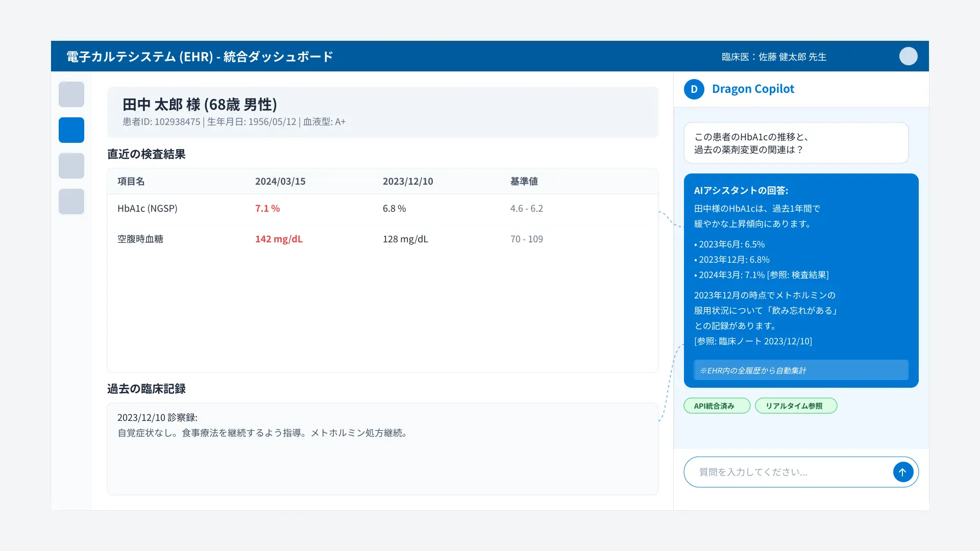Click the 基準値 column header
This screenshot has width=980, height=551.
point(524,181)
